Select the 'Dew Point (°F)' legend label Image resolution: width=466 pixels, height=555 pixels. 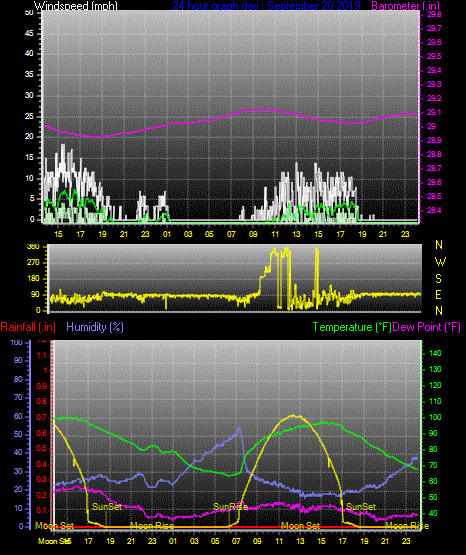(x=427, y=327)
